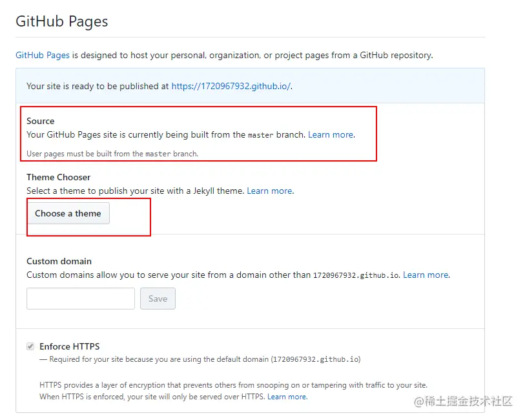Click the GitHub Pages page heading
The image size is (525, 420).
click(62, 21)
